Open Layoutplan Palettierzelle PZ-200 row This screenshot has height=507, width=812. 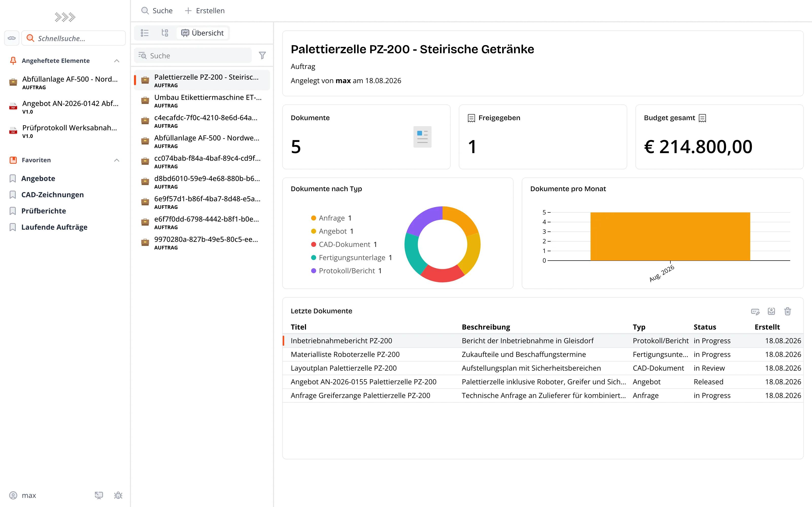coord(543,368)
